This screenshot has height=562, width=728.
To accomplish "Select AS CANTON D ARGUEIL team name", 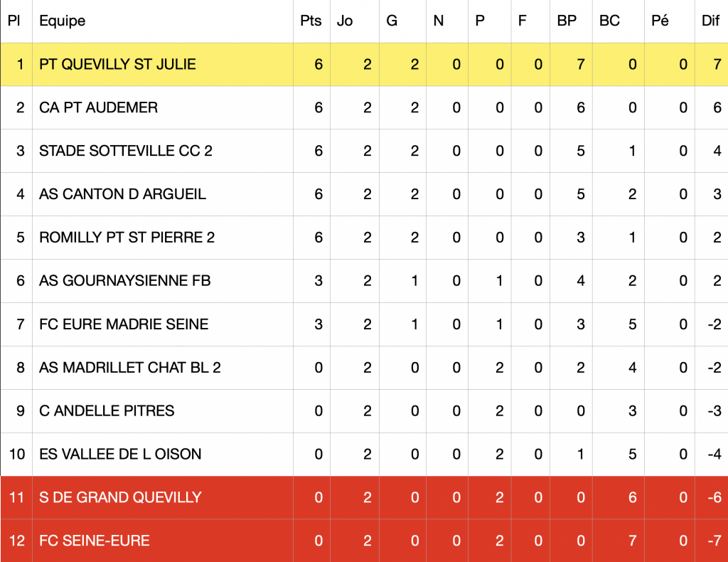I will [122, 194].
